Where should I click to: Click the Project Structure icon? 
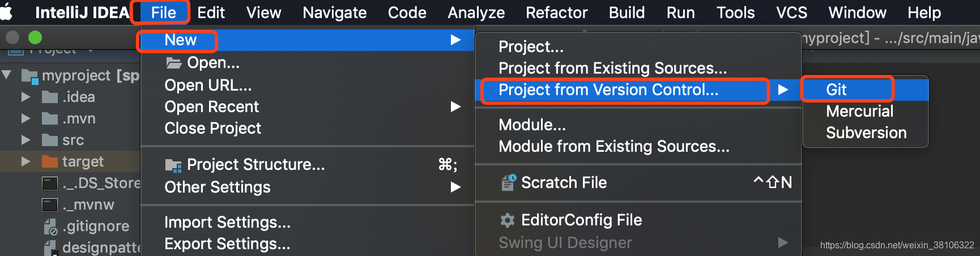click(x=173, y=165)
